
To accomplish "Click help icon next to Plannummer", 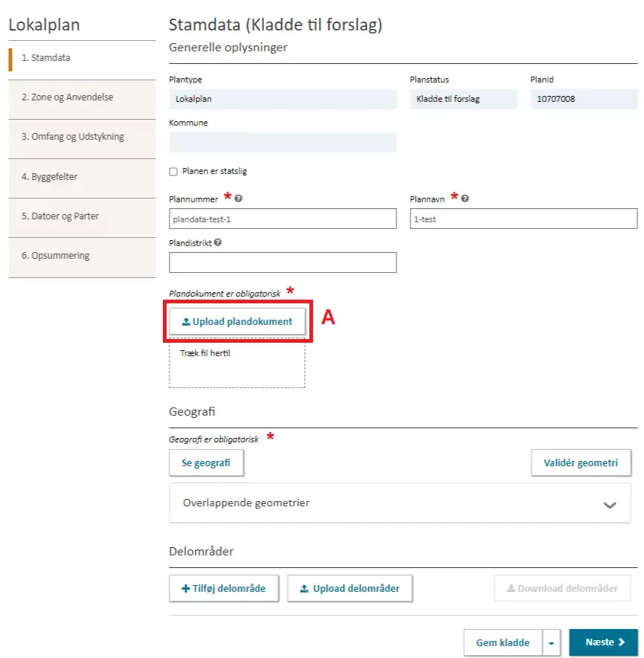I will [x=239, y=199].
